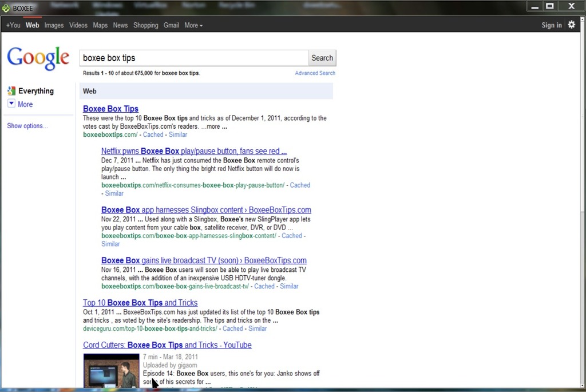Select the Web tab in top bar
Image resolution: width=586 pixels, height=392 pixels.
point(33,25)
